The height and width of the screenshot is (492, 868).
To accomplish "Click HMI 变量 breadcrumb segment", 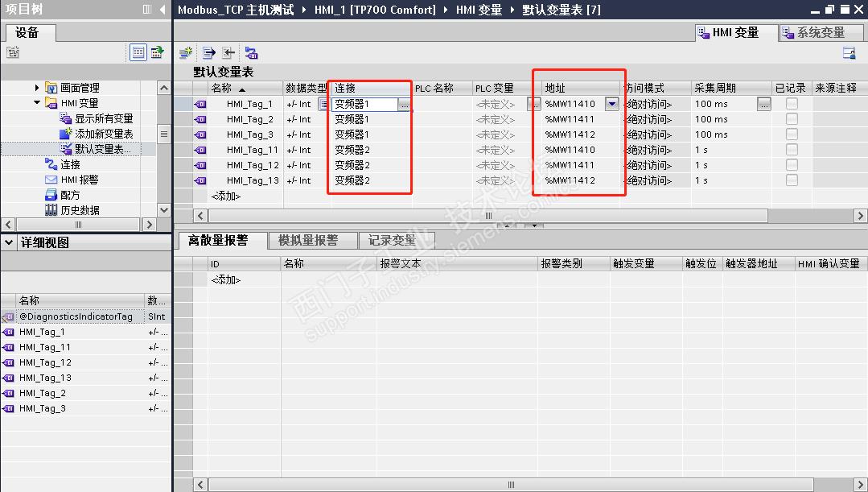I will [x=479, y=10].
